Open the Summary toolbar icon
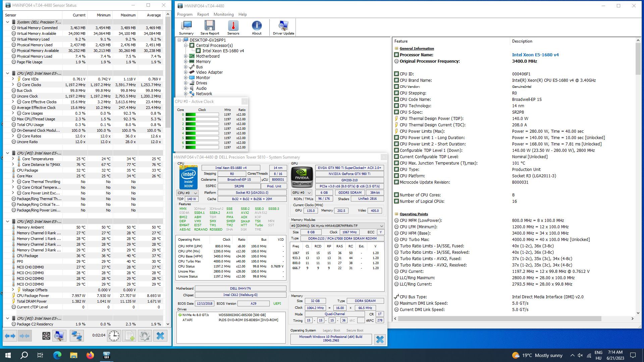Viewport: 644px width, 362px height. pyautogui.click(x=186, y=27)
